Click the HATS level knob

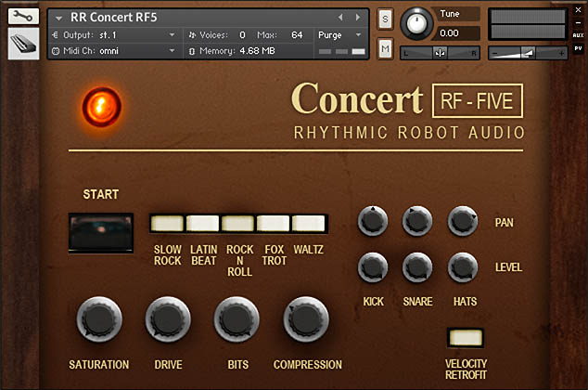point(463,267)
